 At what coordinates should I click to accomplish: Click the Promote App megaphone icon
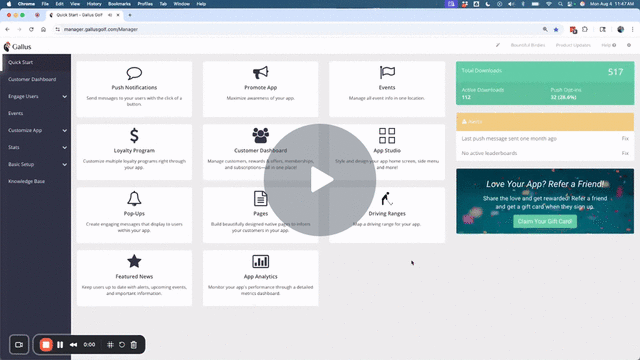point(260,73)
